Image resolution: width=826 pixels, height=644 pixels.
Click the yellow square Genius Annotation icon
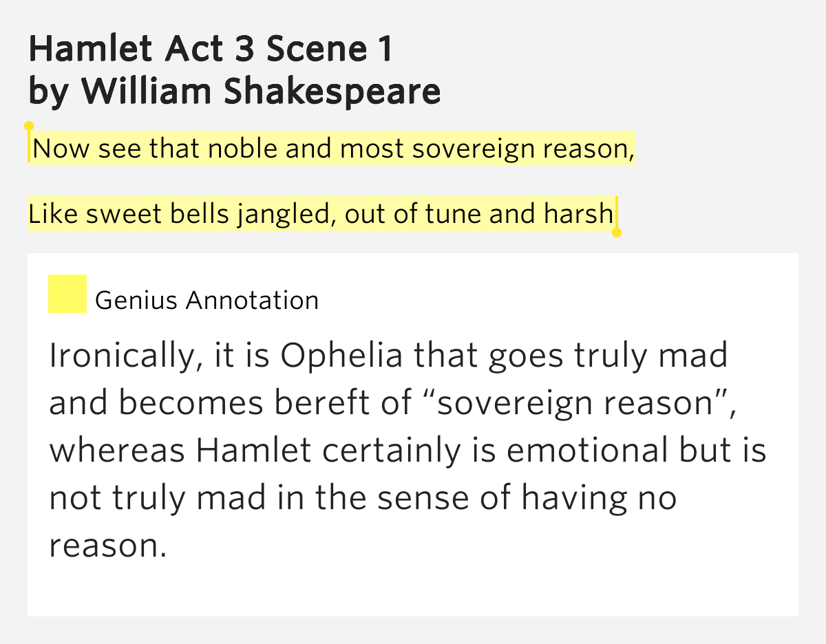67,294
